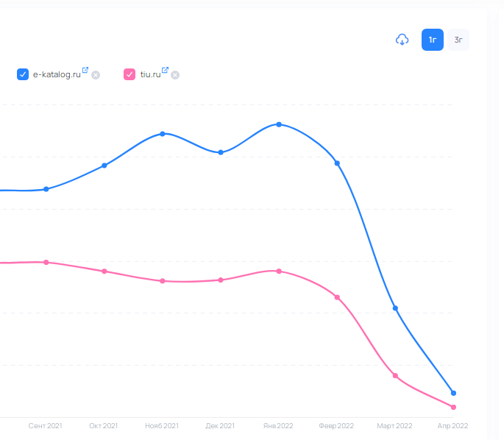Click pink data point for Февр 2022
Viewport: 504px width, 440px height.
pyautogui.click(x=337, y=297)
